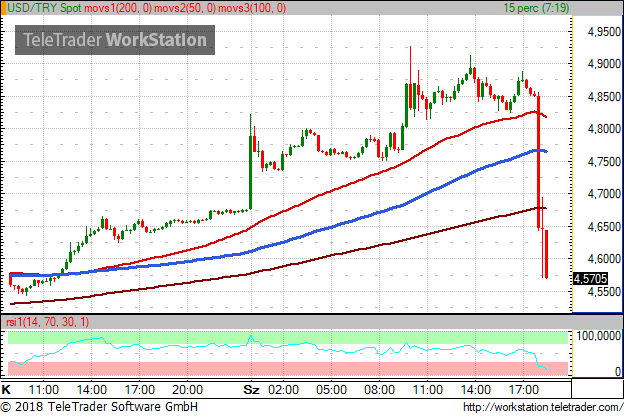The height and width of the screenshot is (416, 624).
Task: Click the 20:00 time axis label
Action: (187, 389)
